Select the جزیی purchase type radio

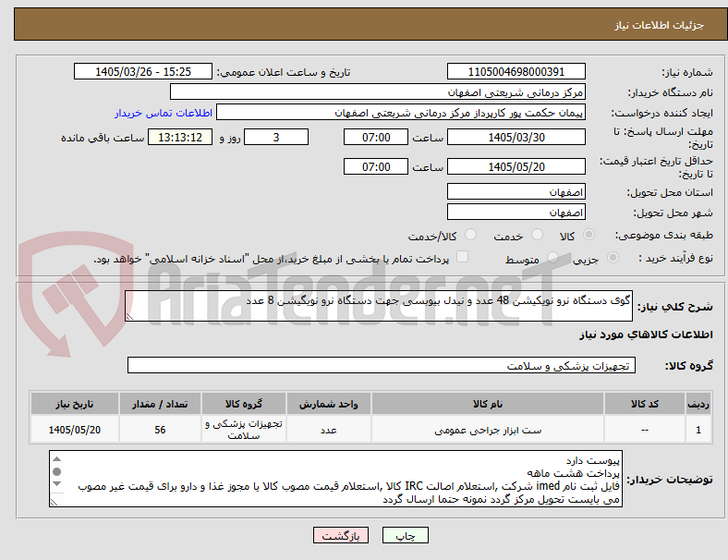coord(613,257)
